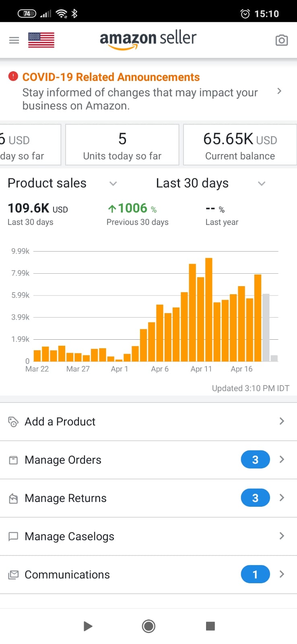
Task: Tap the Communications envelope icon
Action: pyautogui.click(x=13, y=575)
